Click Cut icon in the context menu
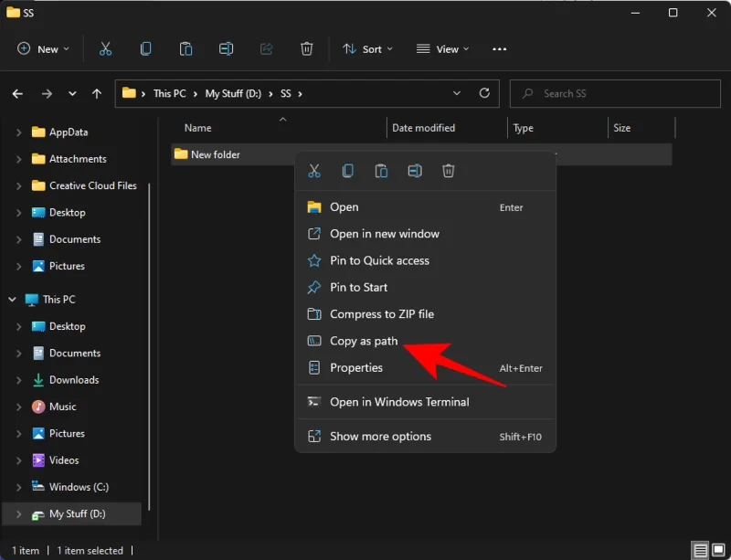This screenshot has width=731, height=560. tap(314, 171)
